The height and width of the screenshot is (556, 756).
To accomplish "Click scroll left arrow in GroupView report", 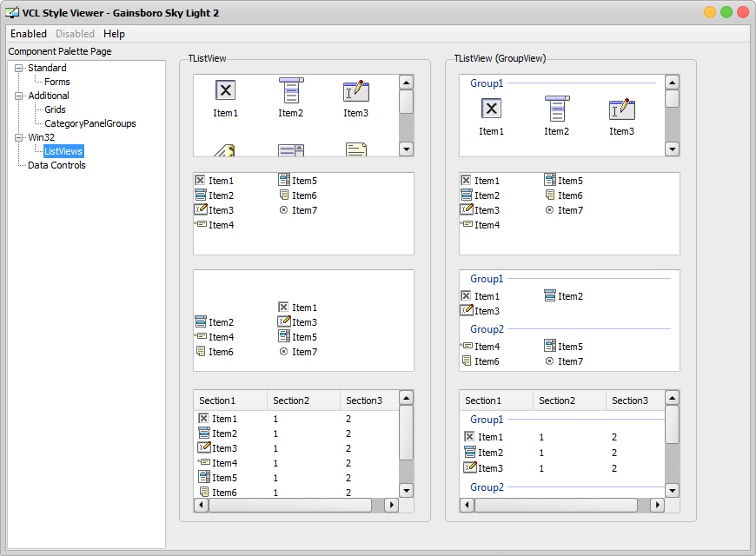I will tap(467, 505).
